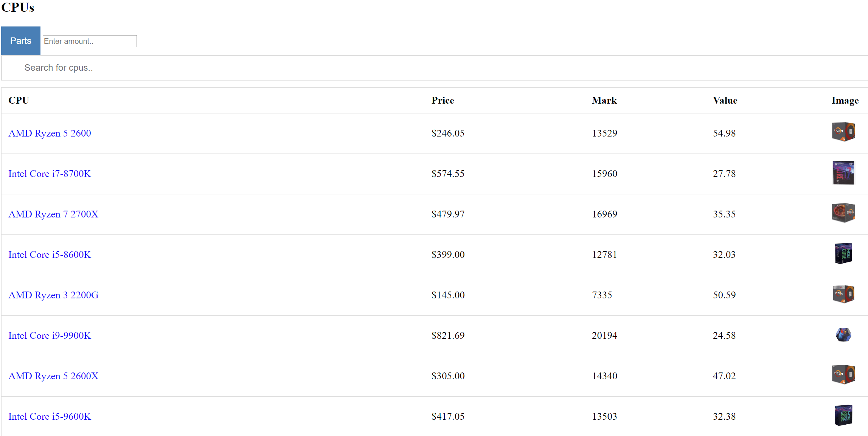
Task: Click the AMD Ryzen 5 2600X box image
Action: pyautogui.click(x=844, y=375)
